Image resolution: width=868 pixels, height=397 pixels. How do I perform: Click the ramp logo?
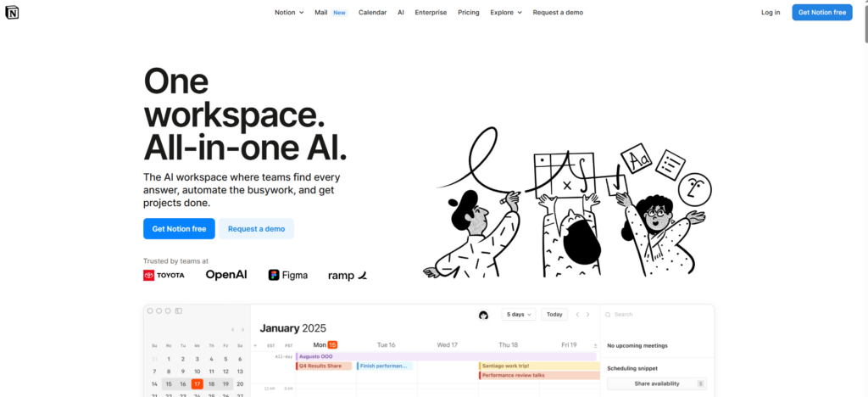pyautogui.click(x=348, y=275)
